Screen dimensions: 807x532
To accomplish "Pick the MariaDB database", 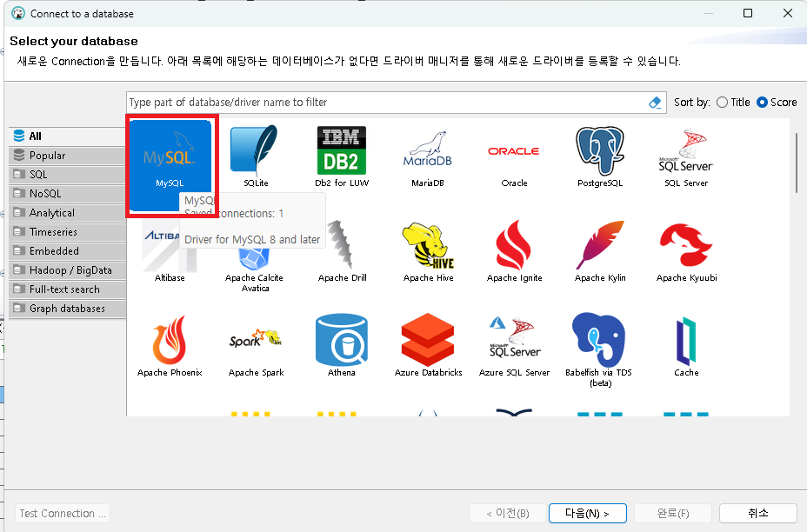I will [428, 157].
